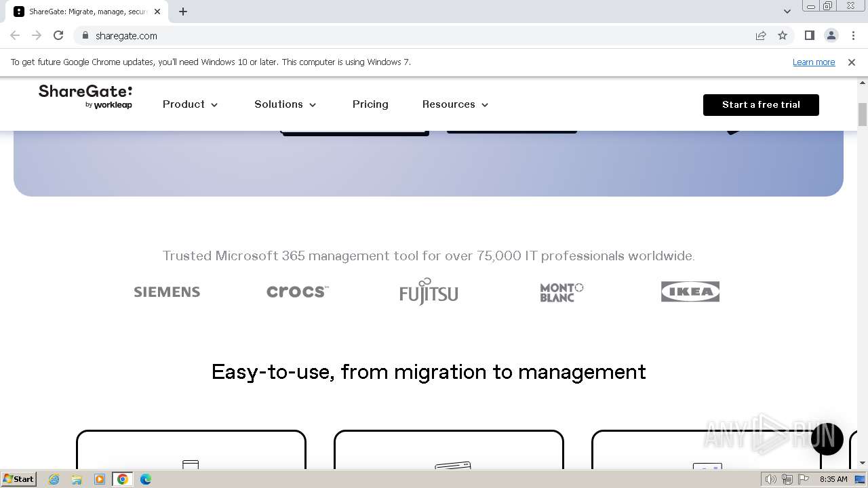
Task: Open File Explorer from taskbar
Action: tap(77, 479)
